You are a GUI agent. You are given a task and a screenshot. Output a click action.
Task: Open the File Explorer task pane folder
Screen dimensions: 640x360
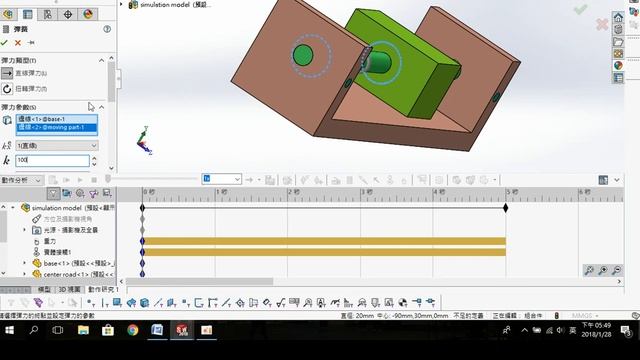[618, 42]
